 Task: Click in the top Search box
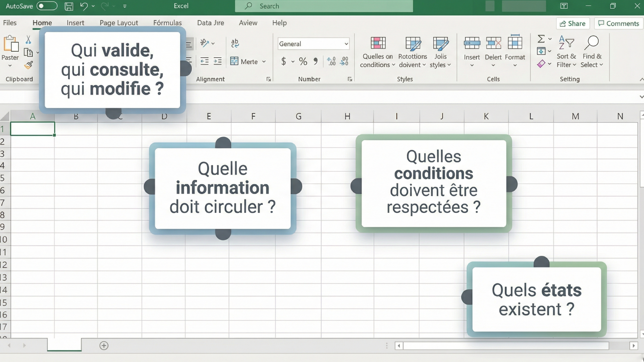tap(324, 6)
